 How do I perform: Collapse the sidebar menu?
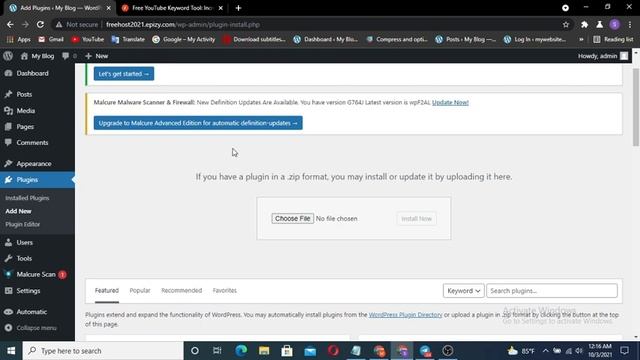point(37,328)
